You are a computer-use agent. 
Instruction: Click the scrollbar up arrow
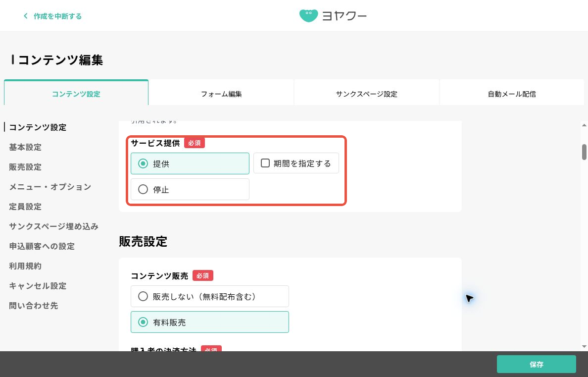pos(584,125)
